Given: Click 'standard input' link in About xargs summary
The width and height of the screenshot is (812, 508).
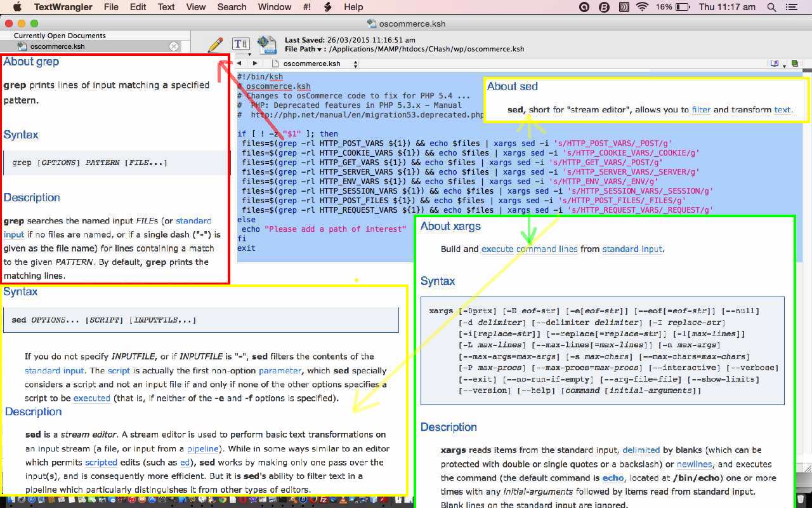Looking at the screenshot, I should point(632,249).
